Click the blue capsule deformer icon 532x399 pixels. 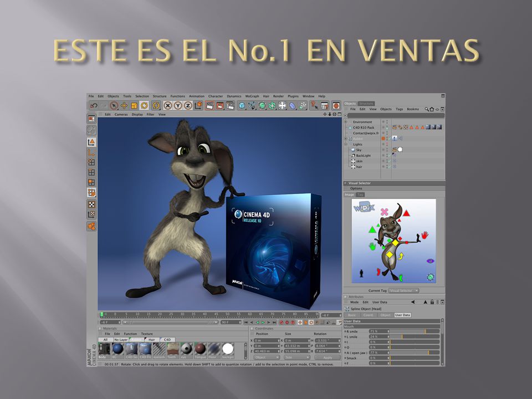click(293, 105)
